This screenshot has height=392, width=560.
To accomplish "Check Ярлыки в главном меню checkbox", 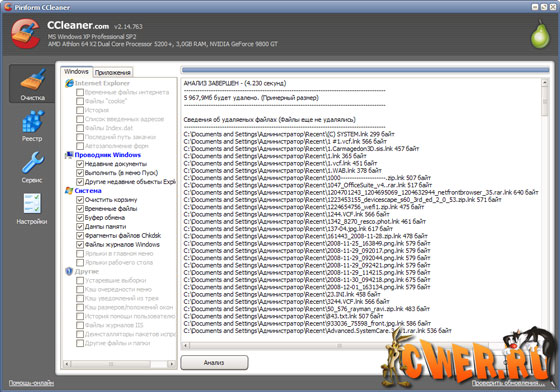I will click(80, 253).
